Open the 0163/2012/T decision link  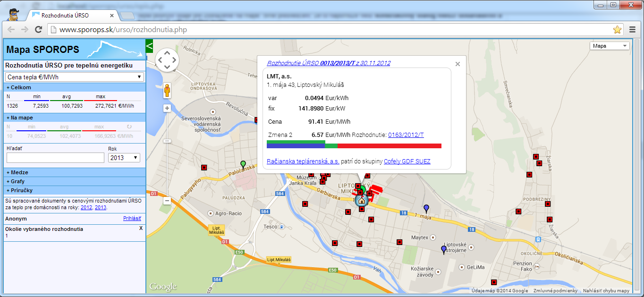pyautogui.click(x=406, y=135)
